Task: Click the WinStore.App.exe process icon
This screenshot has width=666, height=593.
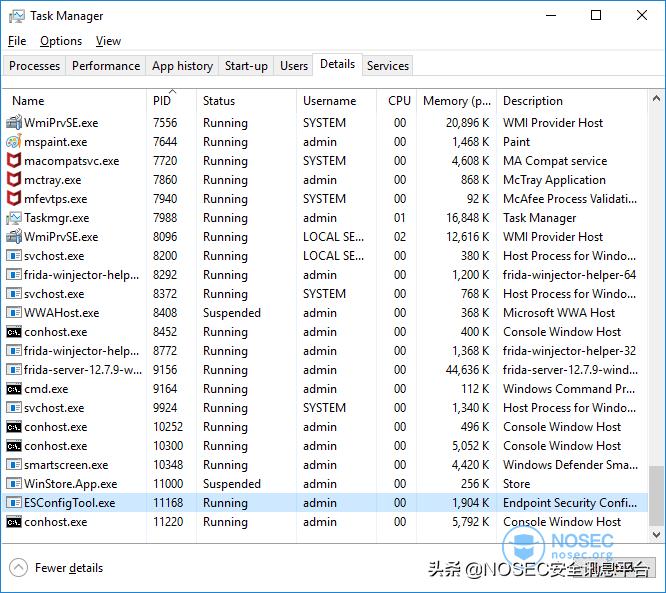Action: [14, 484]
